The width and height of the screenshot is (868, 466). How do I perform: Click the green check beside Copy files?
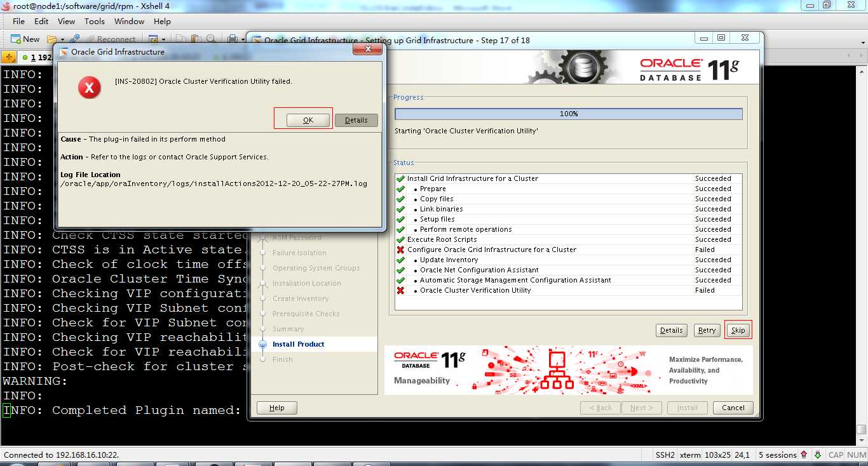(400, 199)
